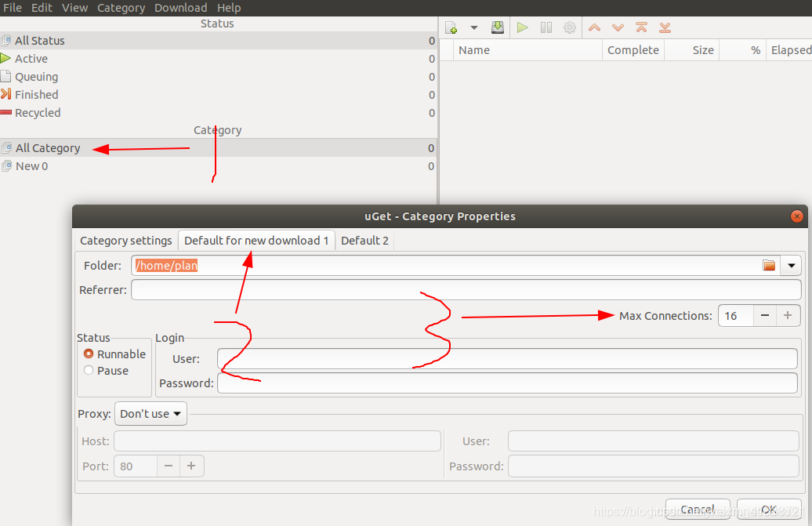This screenshot has width=812, height=526.
Task: Click Move to Bottom icon
Action: click(x=665, y=27)
